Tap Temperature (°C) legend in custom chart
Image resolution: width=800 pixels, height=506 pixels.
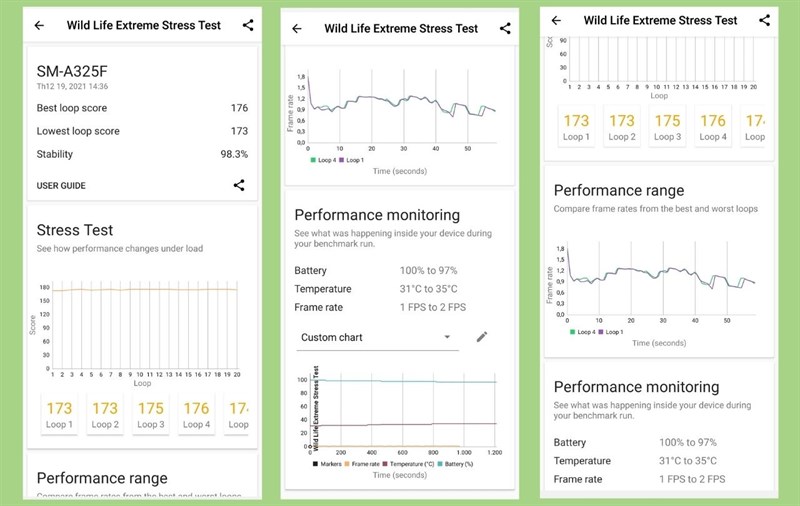coord(409,464)
